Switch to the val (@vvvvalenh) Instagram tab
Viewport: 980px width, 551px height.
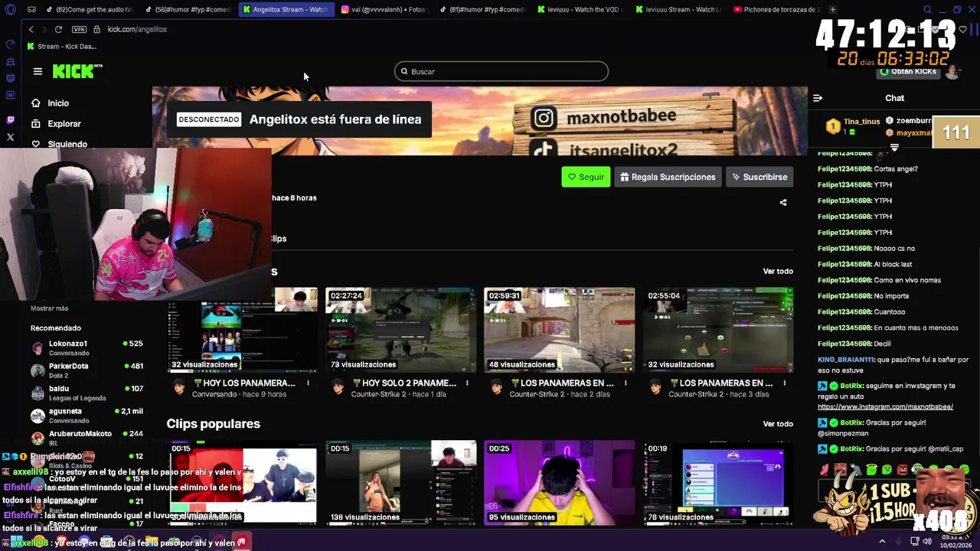click(383, 9)
